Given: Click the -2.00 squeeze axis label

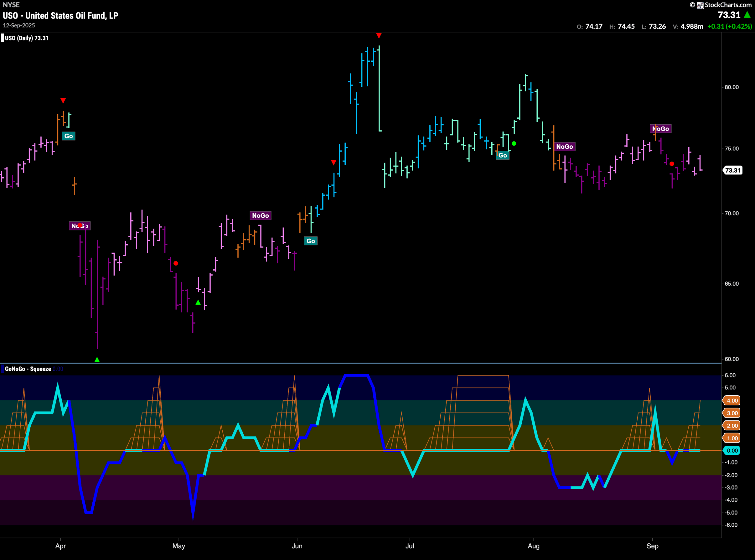Looking at the screenshot, I should (731, 475).
